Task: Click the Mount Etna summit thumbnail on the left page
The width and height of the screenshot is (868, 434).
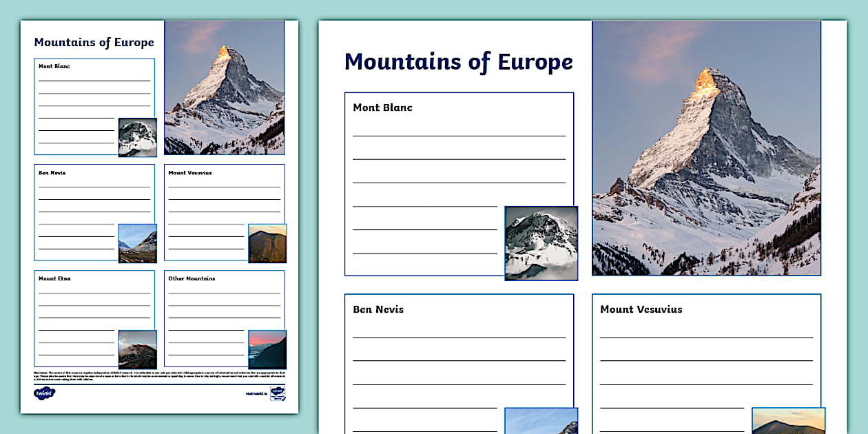Action: (137, 349)
